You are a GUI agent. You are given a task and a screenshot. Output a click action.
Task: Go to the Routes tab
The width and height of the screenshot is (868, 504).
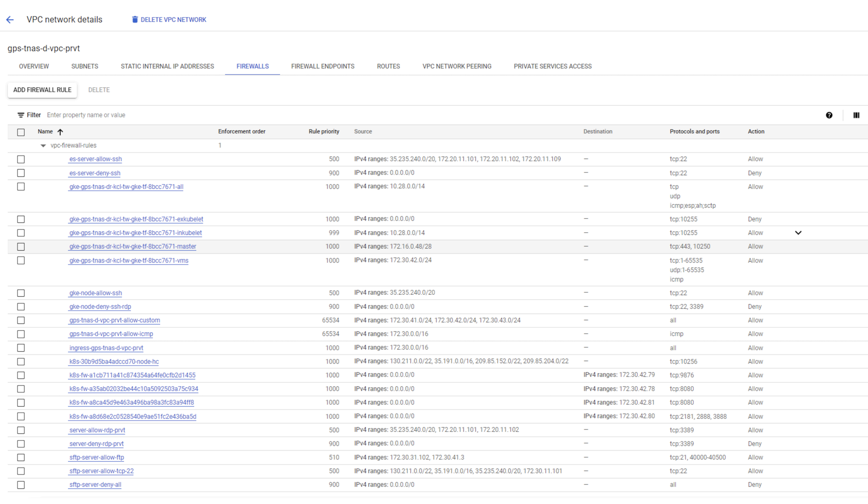388,66
